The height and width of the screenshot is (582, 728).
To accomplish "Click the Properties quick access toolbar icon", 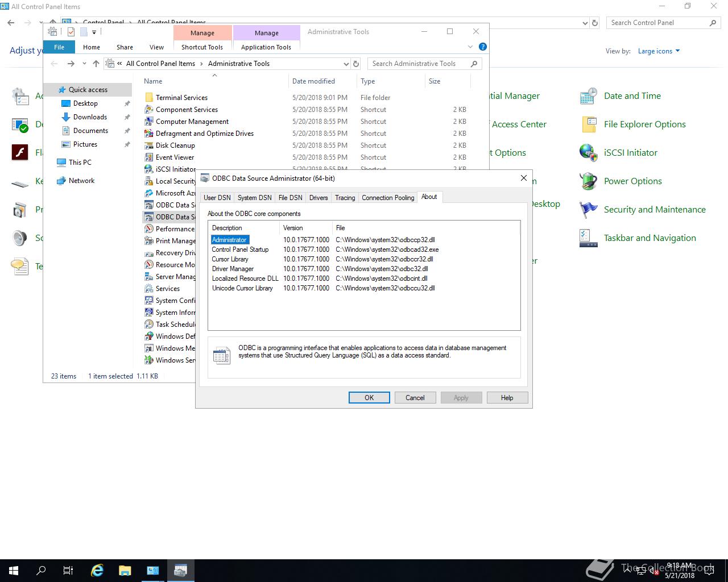I will tap(71, 32).
